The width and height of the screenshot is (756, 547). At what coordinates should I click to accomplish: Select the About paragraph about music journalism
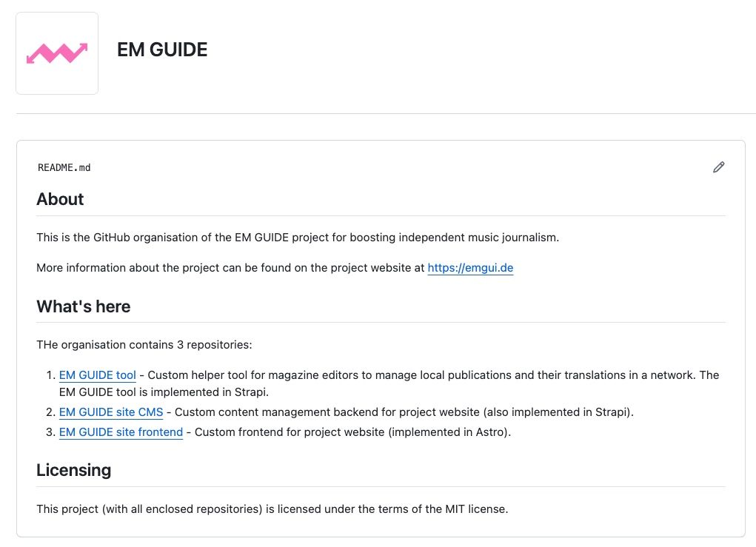tap(298, 237)
